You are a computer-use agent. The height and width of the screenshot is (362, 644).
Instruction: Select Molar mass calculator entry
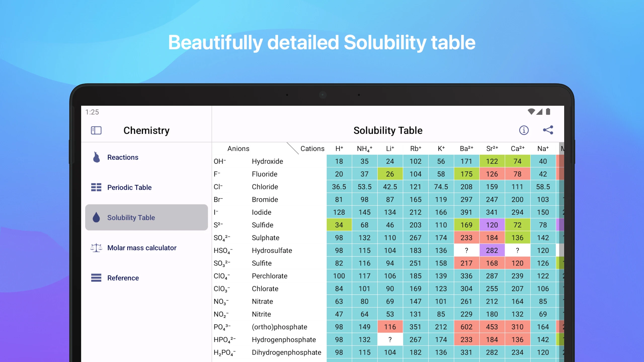(142, 248)
